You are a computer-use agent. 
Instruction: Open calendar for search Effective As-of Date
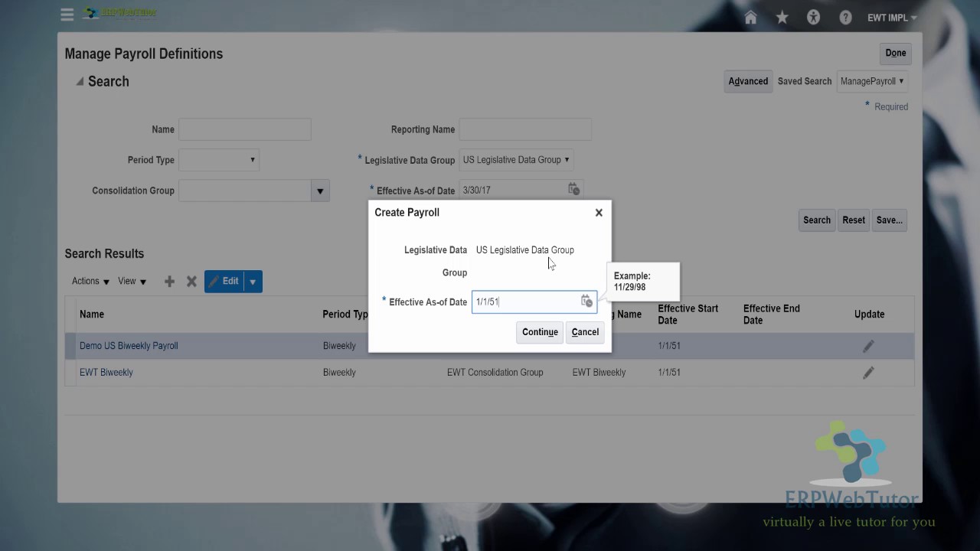(x=573, y=189)
